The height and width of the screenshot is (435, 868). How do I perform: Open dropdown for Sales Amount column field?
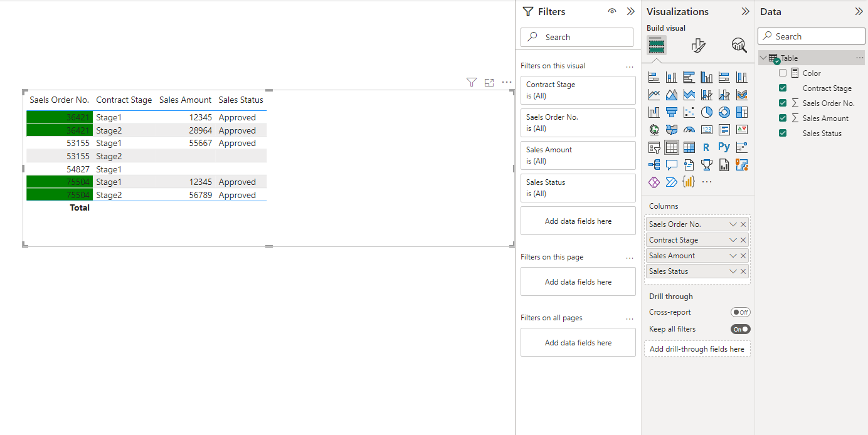click(733, 256)
